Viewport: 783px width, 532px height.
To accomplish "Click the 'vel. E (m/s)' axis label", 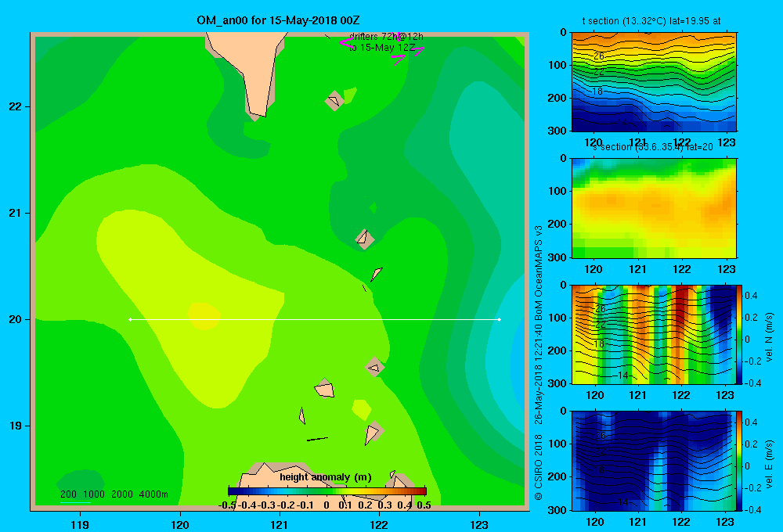I will 769,464.
